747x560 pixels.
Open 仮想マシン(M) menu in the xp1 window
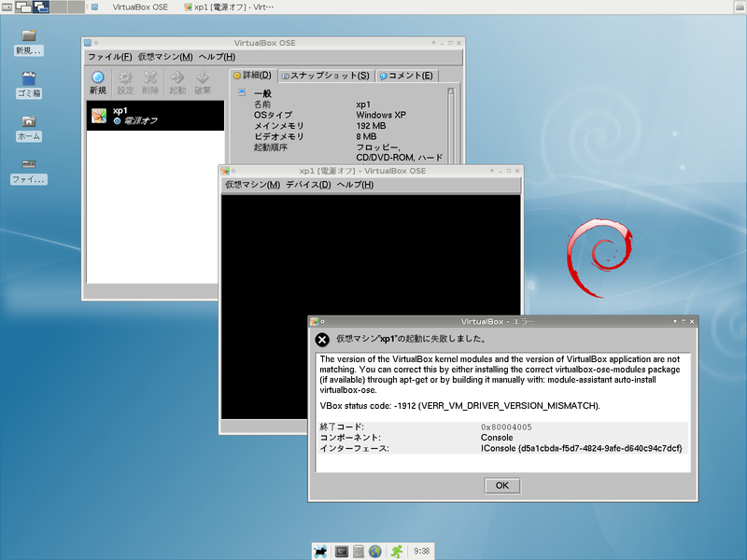pyautogui.click(x=252, y=185)
